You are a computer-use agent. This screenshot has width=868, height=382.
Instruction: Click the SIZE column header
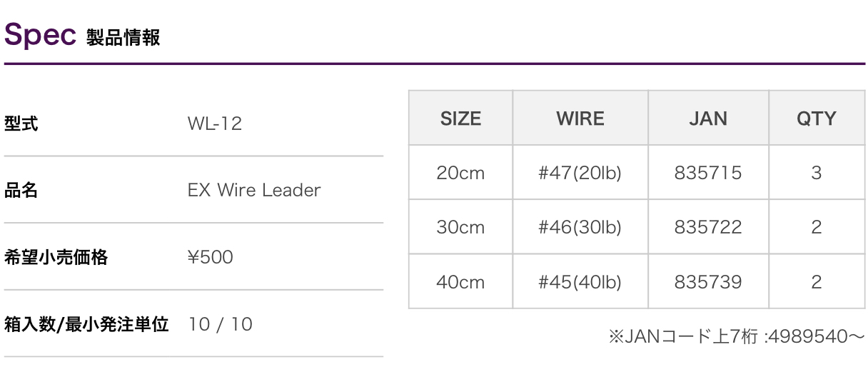point(460,119)
